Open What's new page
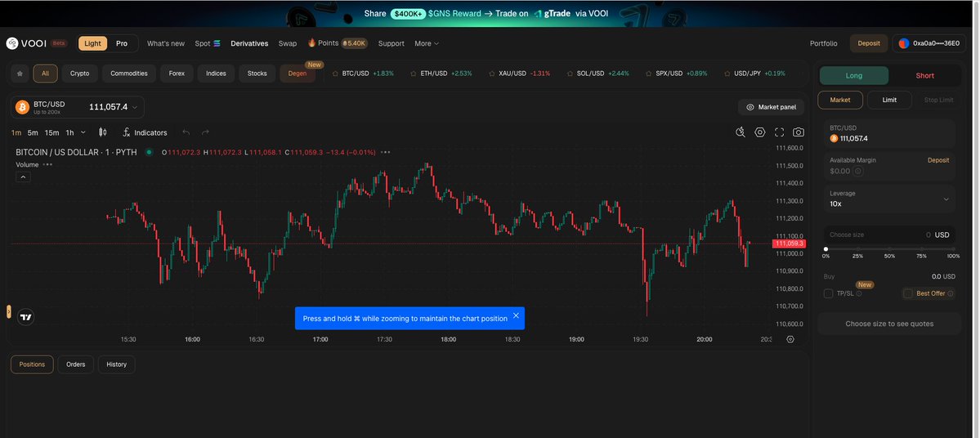 (x=166, y=44)
